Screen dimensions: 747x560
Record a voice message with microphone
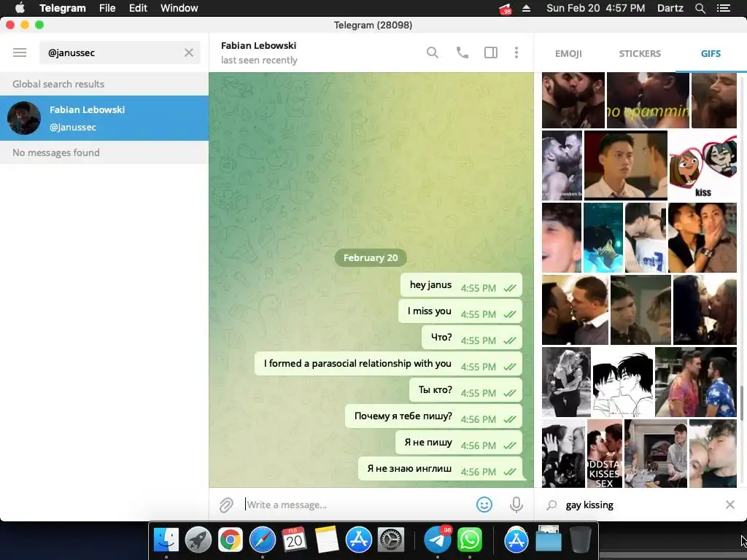click(x=516, y=505)
